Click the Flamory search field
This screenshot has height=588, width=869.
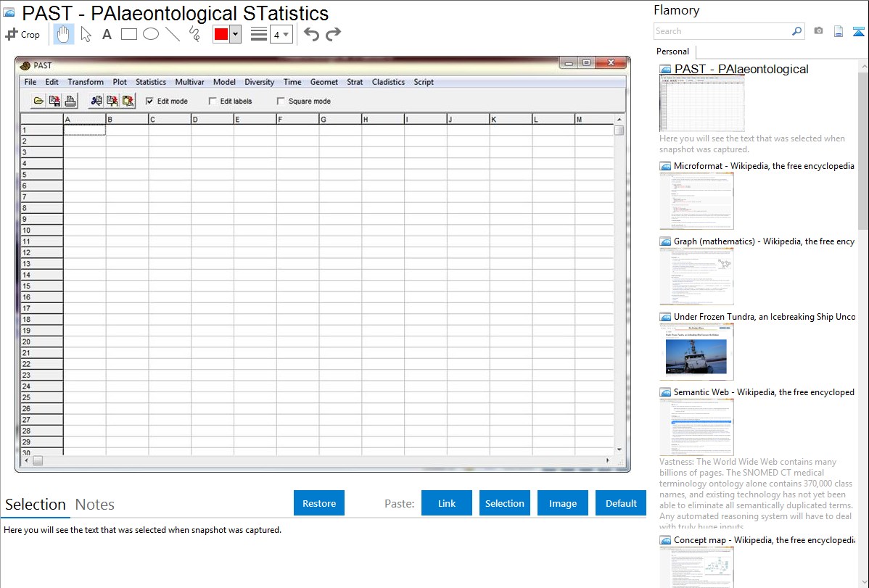tap(722, 31)
